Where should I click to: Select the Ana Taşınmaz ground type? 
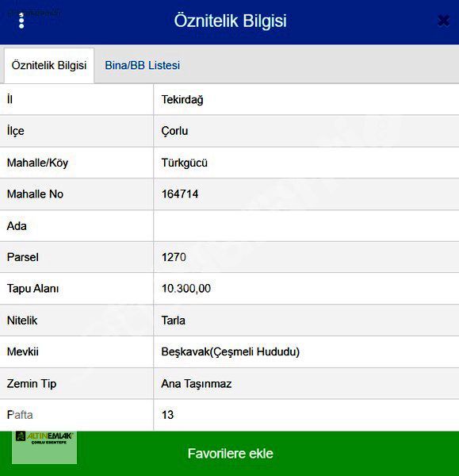[197, 384]
